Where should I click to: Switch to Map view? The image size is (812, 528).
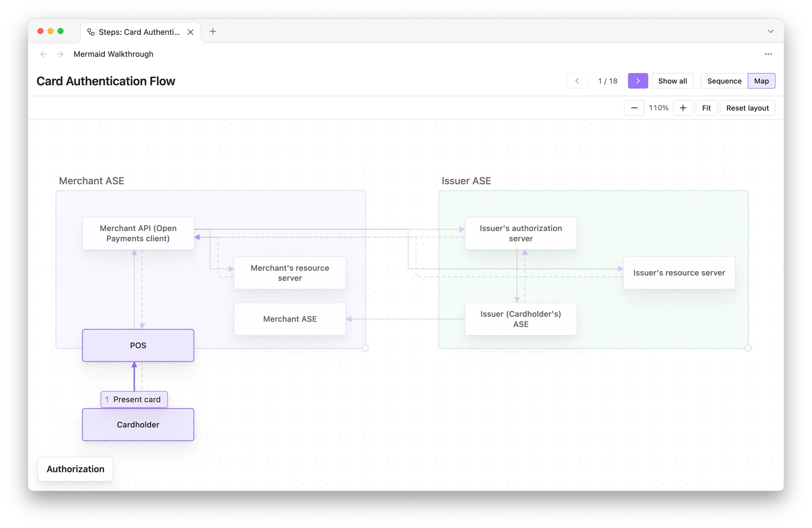pyautogui.click(x=761, y=81)
